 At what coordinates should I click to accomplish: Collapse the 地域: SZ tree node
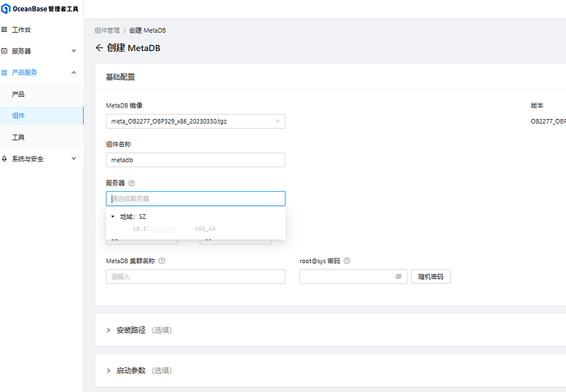tap(133, 217)
